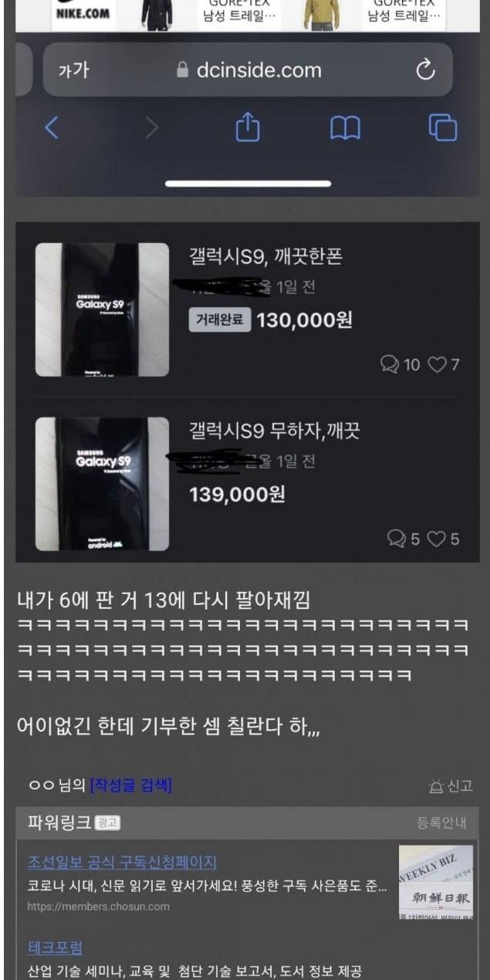Tap the Safari forward arrow
This screenshot has width=490, height=980.
151,127
